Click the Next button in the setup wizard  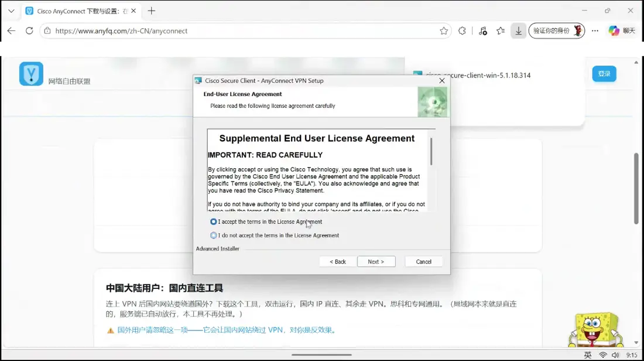tap(376, 261)
